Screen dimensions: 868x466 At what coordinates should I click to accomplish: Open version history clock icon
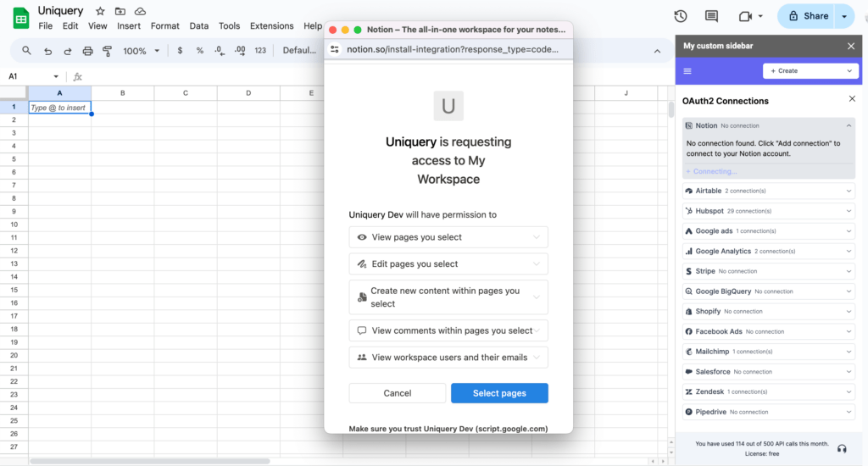coord(680,16)
